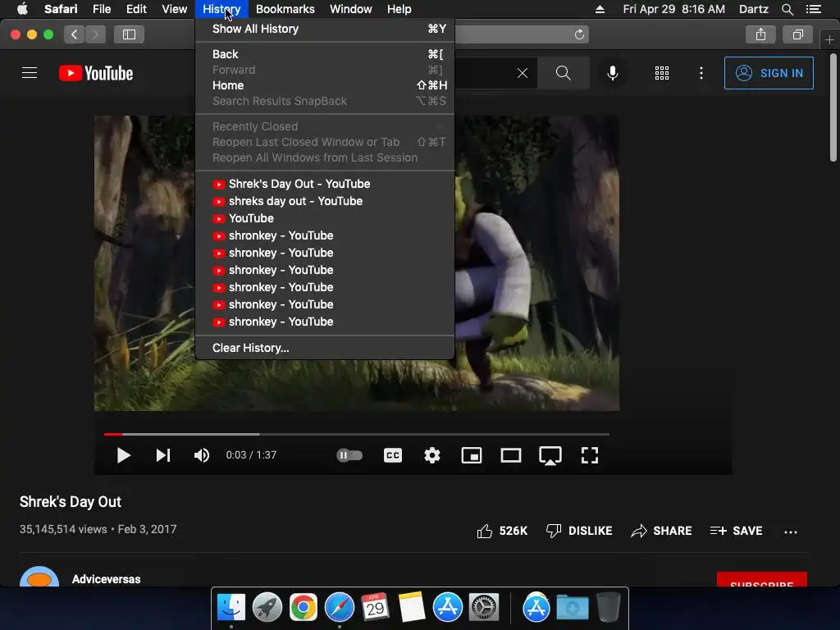Open the Safari File menu
This screenshot has height=630, width=840.
click(x=101, y=9)
